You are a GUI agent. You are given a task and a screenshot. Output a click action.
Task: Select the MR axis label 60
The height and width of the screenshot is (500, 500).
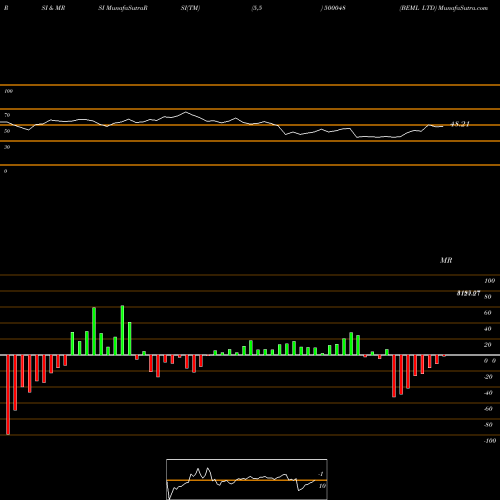tap(487, 313)
